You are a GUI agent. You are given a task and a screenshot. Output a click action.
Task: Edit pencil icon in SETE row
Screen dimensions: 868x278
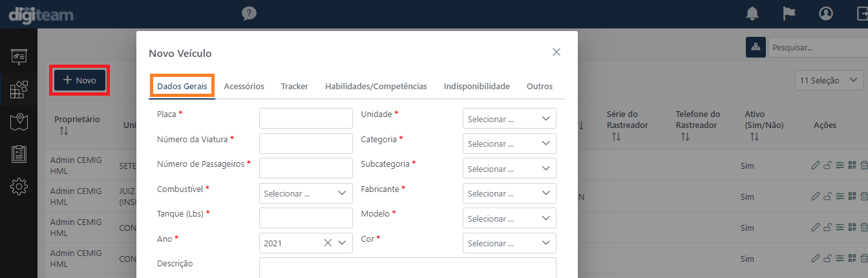[816, 166]
